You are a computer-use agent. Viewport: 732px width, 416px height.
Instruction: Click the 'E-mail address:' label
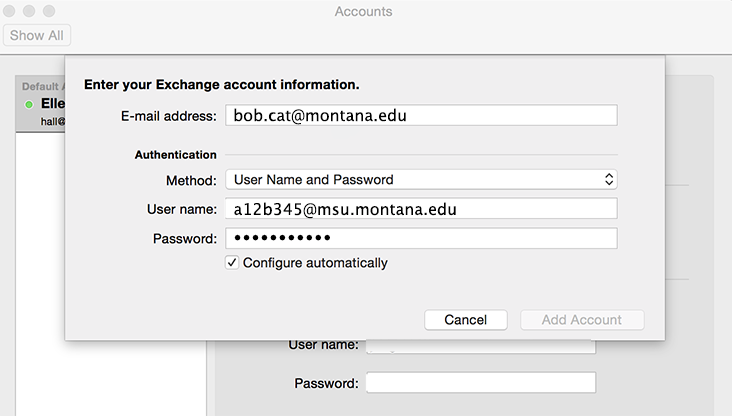coord(169,116)
